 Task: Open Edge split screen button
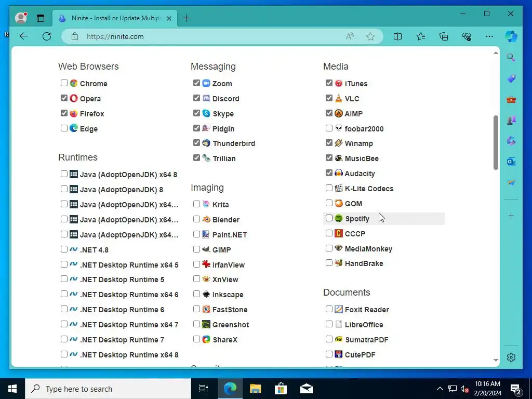point(397,36)
